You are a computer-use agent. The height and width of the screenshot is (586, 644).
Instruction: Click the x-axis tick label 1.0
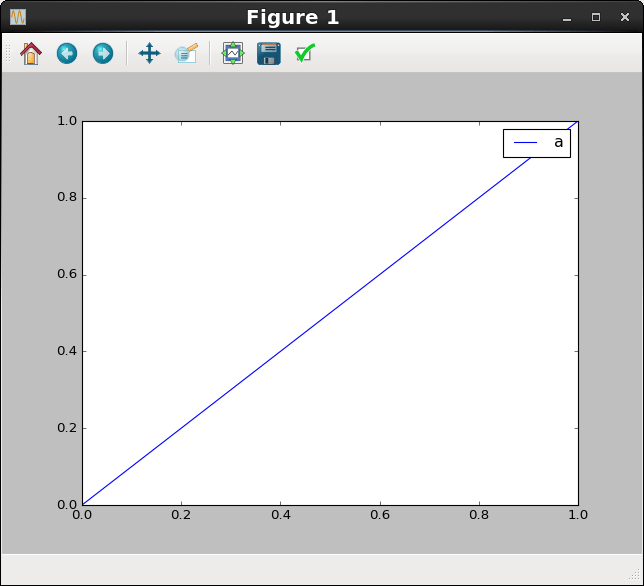tap(578, 515)
